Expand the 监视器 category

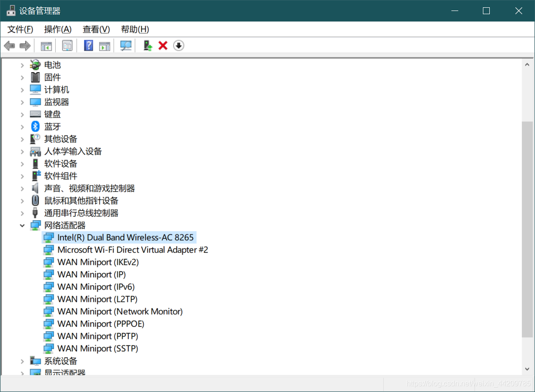click(22, 102)
